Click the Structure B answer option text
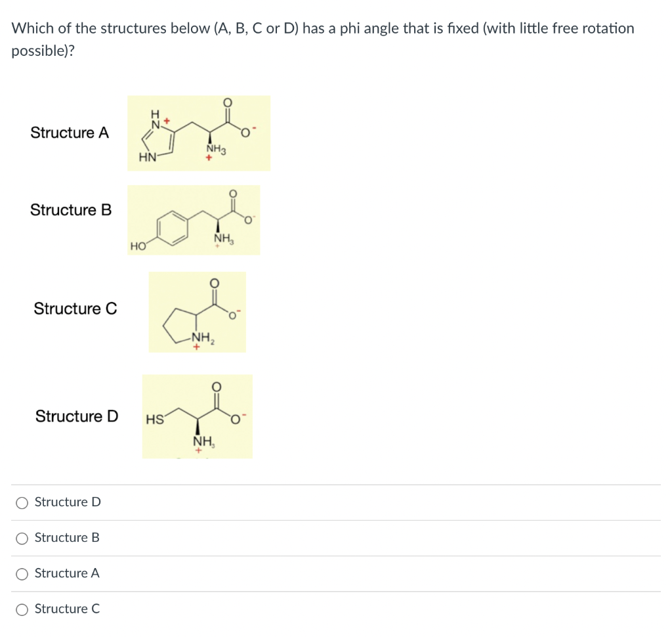 coord(66,537)
